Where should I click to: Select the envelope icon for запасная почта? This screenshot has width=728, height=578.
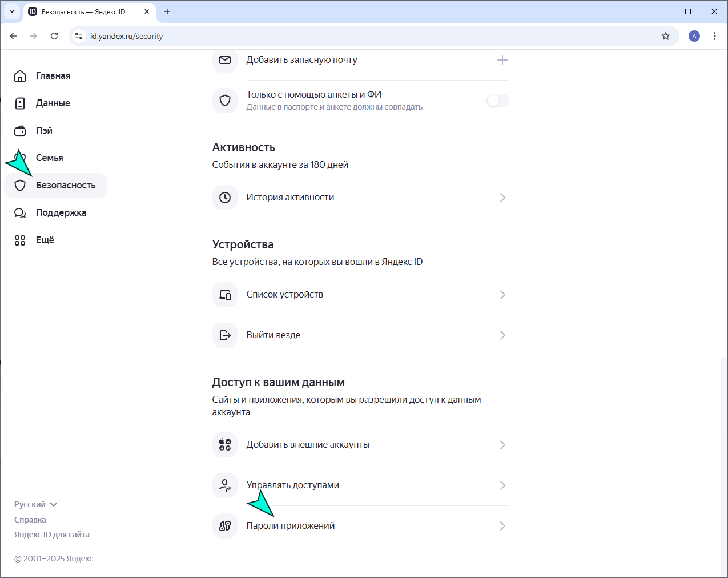225,59
